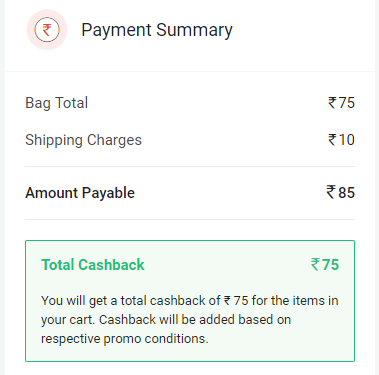Viewport: 379px width, 375px height.
Task: Click the divider line below Amount Payable
Action: coord(190,219)
